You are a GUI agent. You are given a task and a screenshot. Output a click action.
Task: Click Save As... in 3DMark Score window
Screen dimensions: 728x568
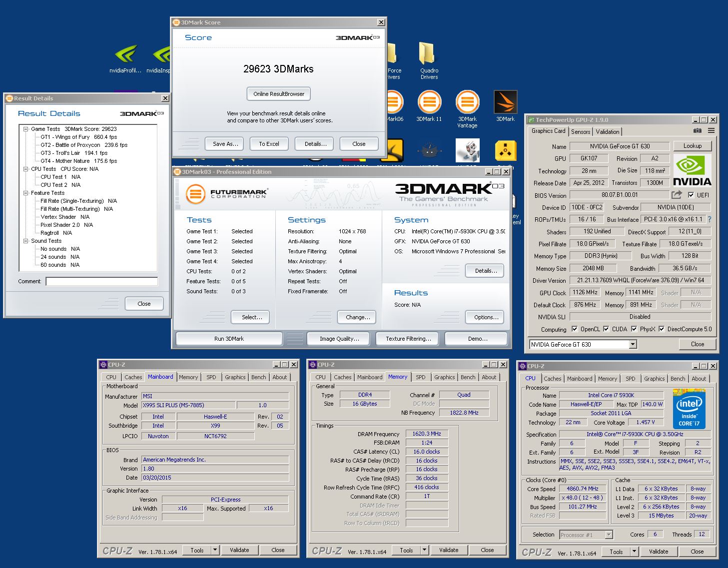click(x=224, y=144)
